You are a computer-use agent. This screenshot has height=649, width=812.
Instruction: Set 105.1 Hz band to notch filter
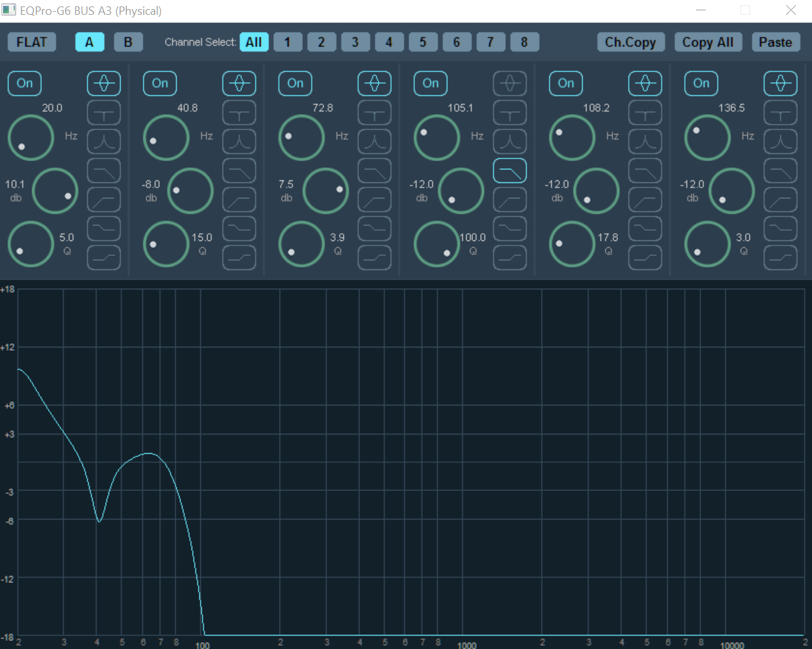tap(510, 112)
